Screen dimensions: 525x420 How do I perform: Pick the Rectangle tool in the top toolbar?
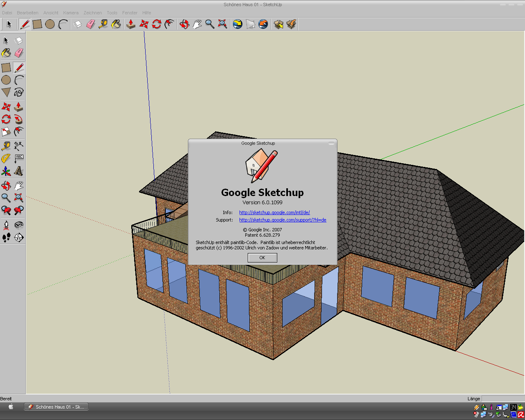tap(37, 24)
